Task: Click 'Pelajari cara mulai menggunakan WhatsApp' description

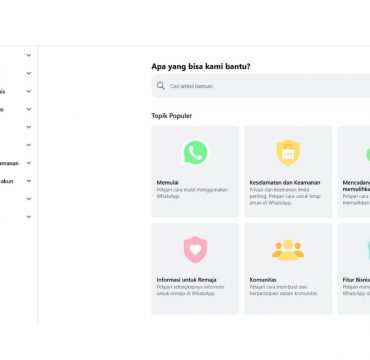Action: 192,193
